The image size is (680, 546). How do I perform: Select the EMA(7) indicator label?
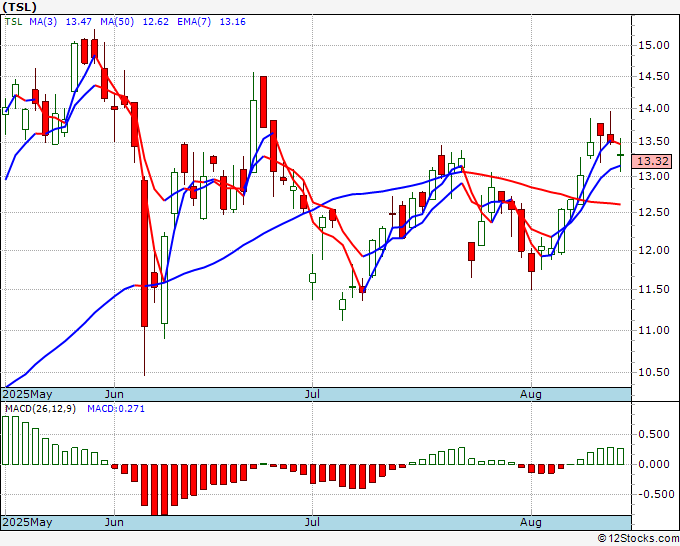point(194,22)
